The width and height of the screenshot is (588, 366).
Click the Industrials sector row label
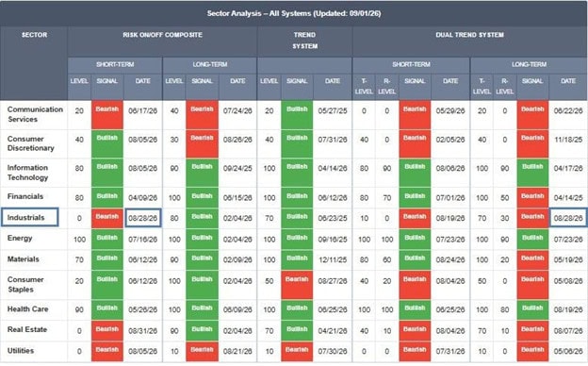(x=29, y=217)
